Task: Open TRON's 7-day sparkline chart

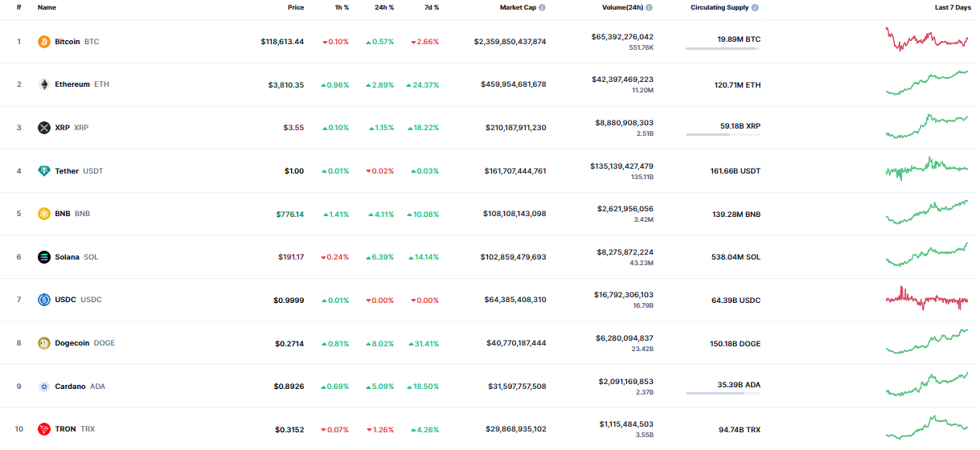Action: coord(927,426)
